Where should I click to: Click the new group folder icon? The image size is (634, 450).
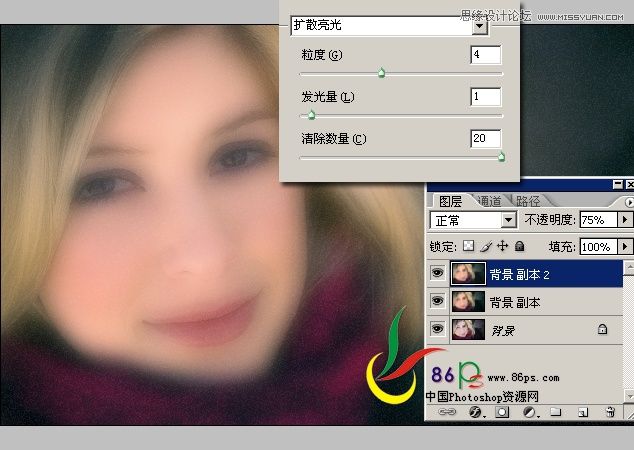click(556, 412)
